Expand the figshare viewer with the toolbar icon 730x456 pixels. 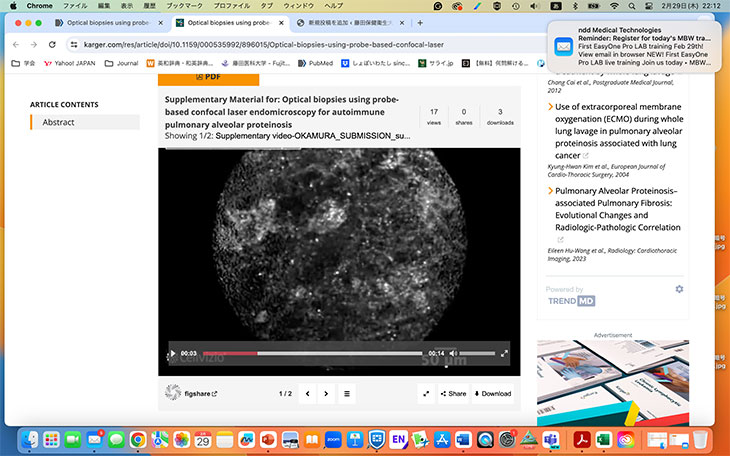(426, 394)
